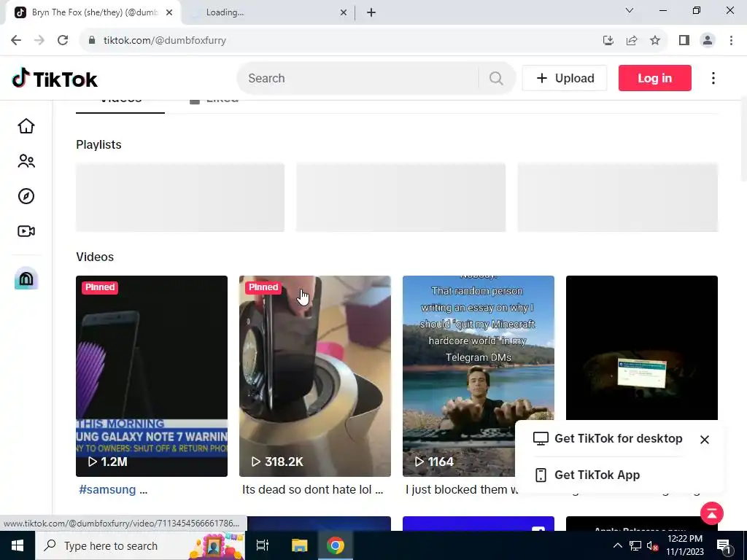Open the pinned kettle video with 318.2K views

[x=315, y=376]
